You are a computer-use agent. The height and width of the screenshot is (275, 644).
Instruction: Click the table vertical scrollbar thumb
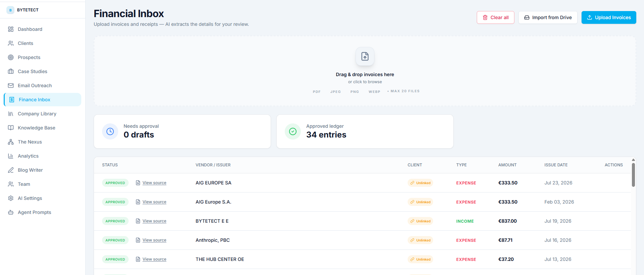[x=633, y=175]
